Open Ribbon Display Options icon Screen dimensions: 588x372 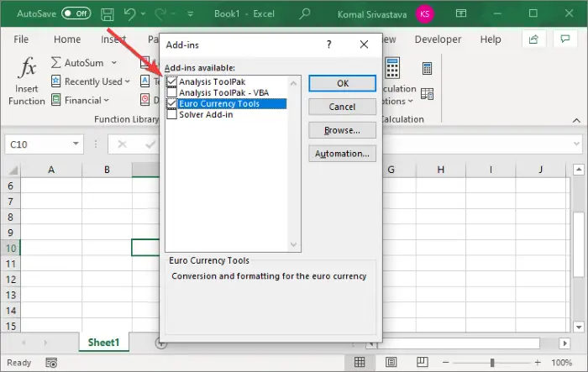point(461,14)
